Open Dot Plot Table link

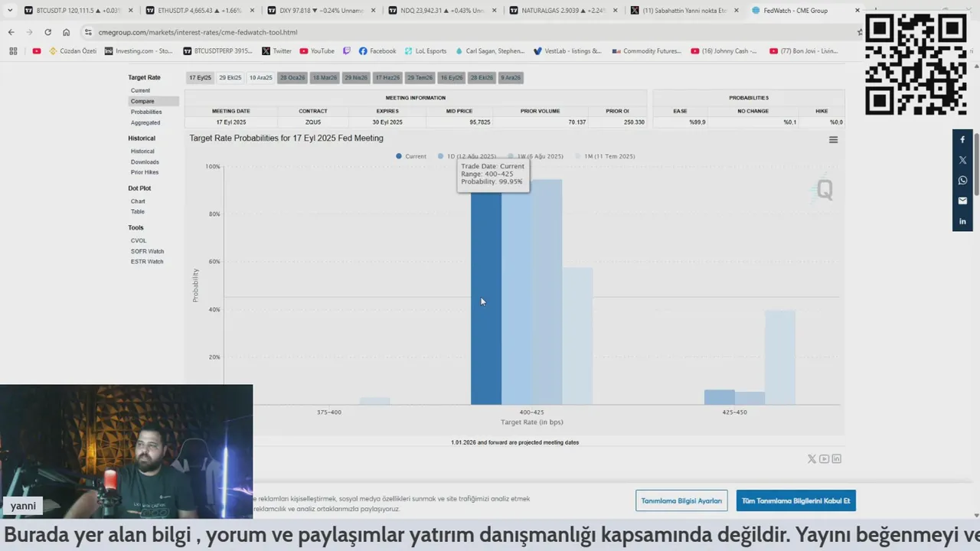pos(137,211)
